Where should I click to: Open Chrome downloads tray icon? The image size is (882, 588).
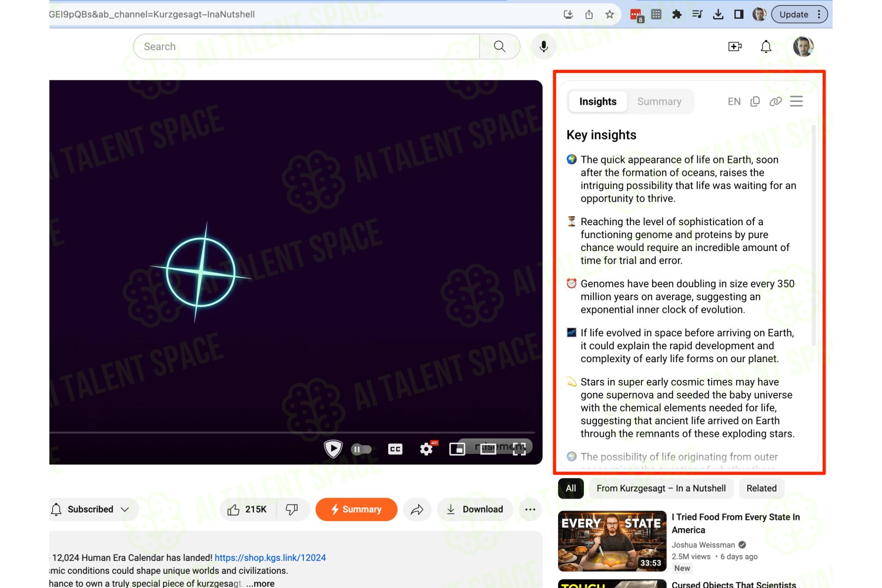(718, 15)
